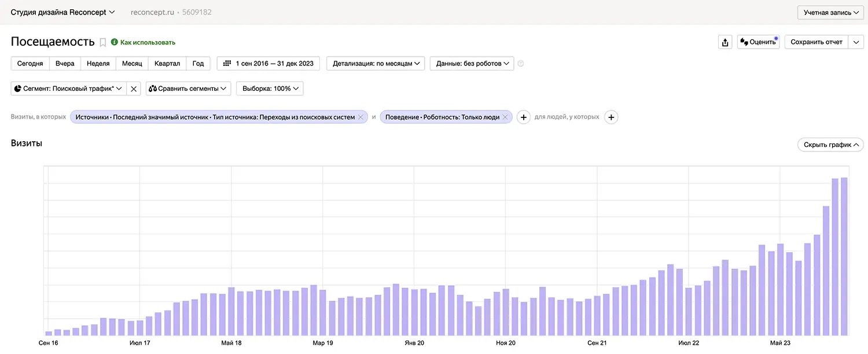Remove the Переходы из поисковых систем filter chip
868x354 pixels.
click(361, 116)
